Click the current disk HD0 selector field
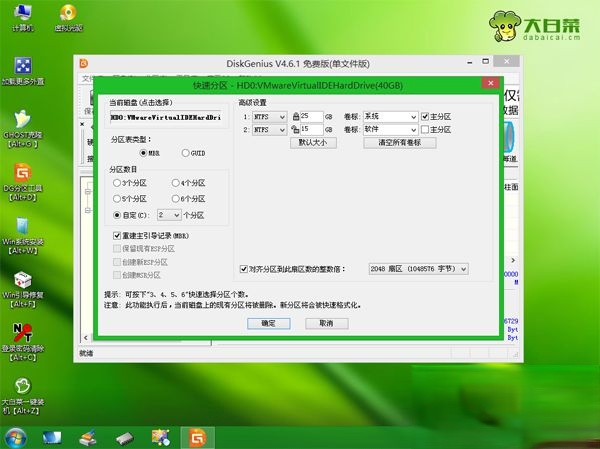The width and height of the screenshot is (600, 449). 166,118
